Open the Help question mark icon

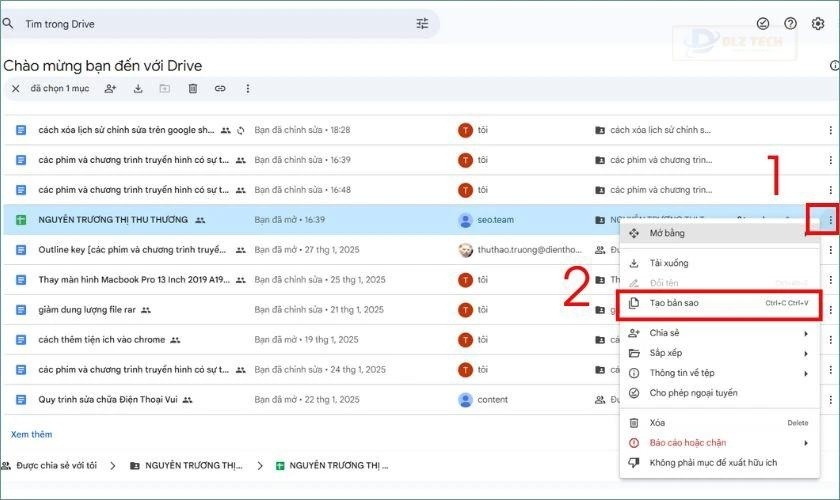click(790, 24)
